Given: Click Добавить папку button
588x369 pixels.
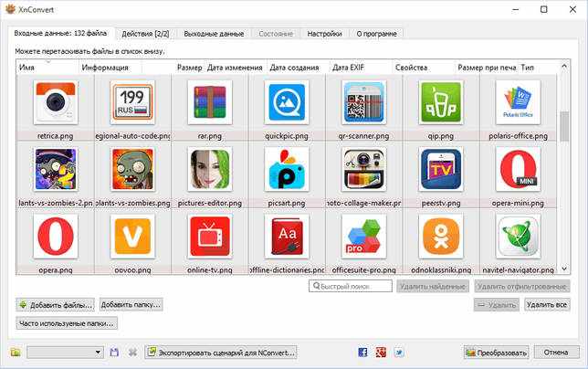Looking at the screenshot, I should coord(131,305).
